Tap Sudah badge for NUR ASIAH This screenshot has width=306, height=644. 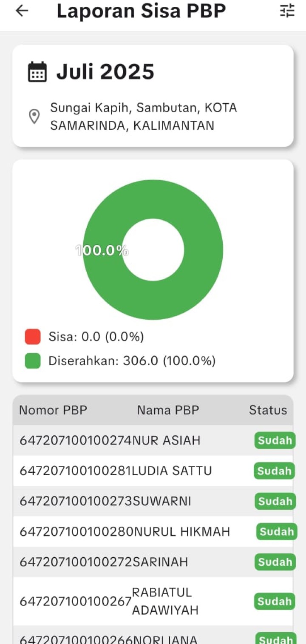pos(275,440)
